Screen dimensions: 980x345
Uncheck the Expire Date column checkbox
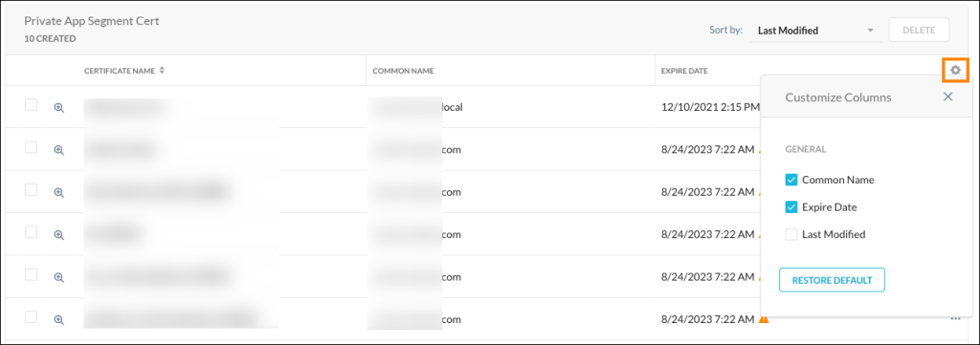791,207
